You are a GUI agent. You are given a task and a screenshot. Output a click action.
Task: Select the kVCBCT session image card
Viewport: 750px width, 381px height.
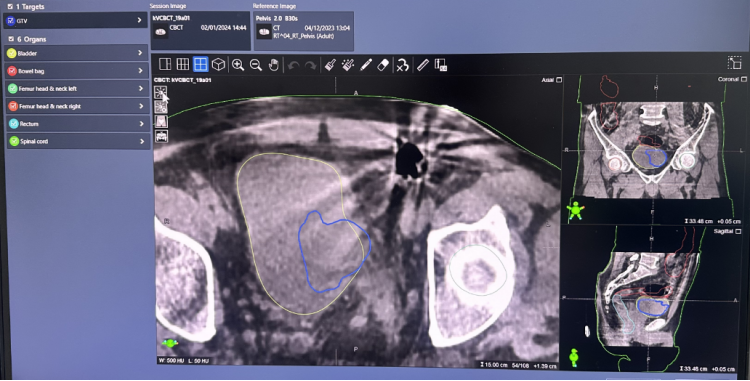(x=200, y=31)
